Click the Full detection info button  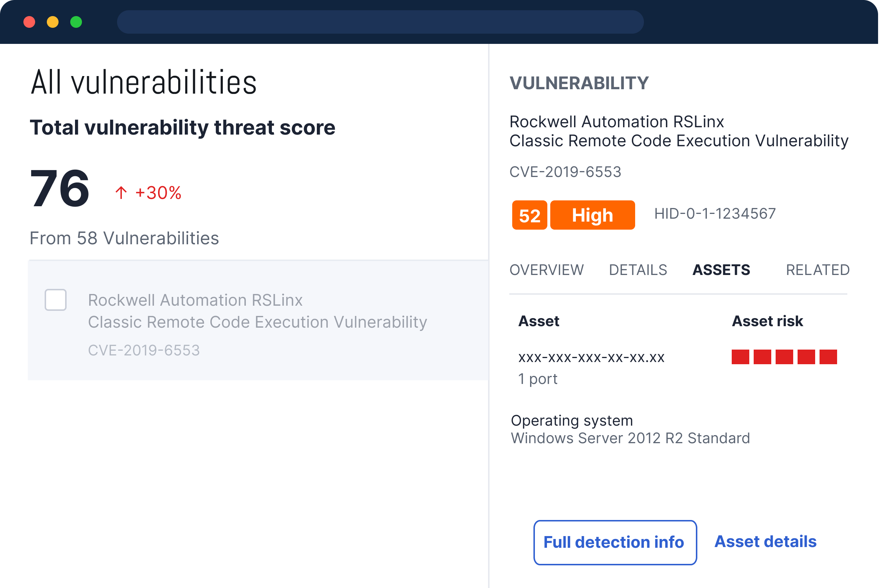pyautogui.click(x=615, y=542)
